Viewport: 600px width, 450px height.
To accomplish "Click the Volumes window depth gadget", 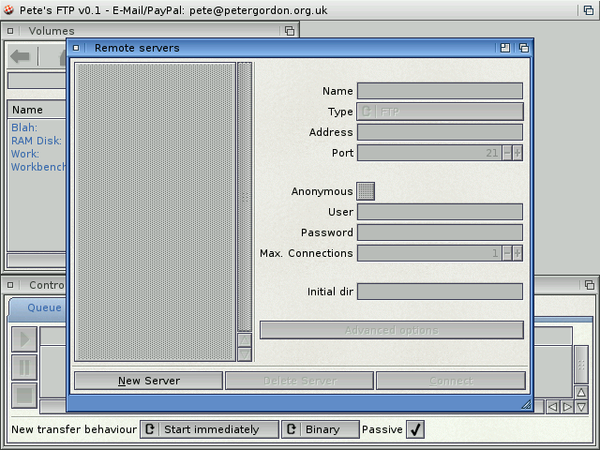I will (x=289, y=31).
